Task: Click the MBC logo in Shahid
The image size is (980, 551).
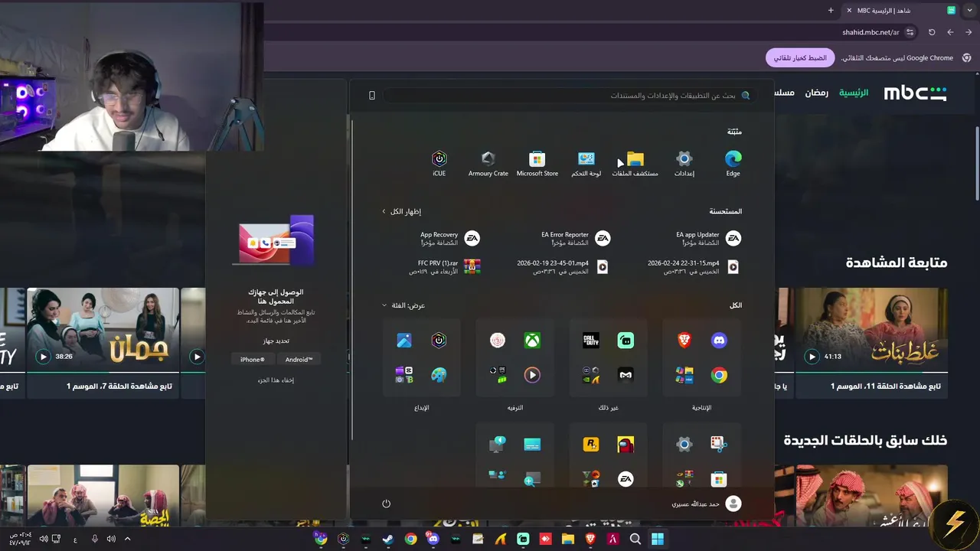Action: [x=916, y=93]
